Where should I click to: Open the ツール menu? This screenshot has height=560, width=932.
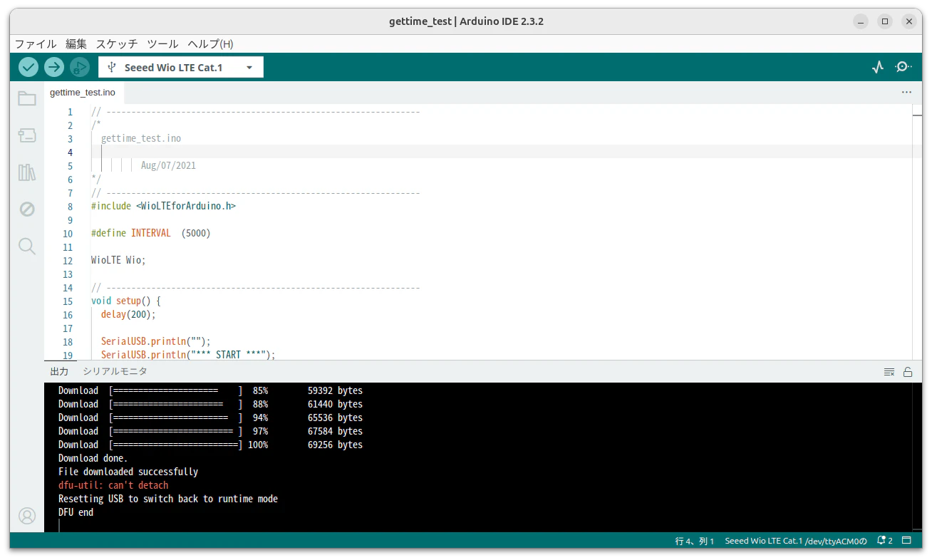pos(162,43)
